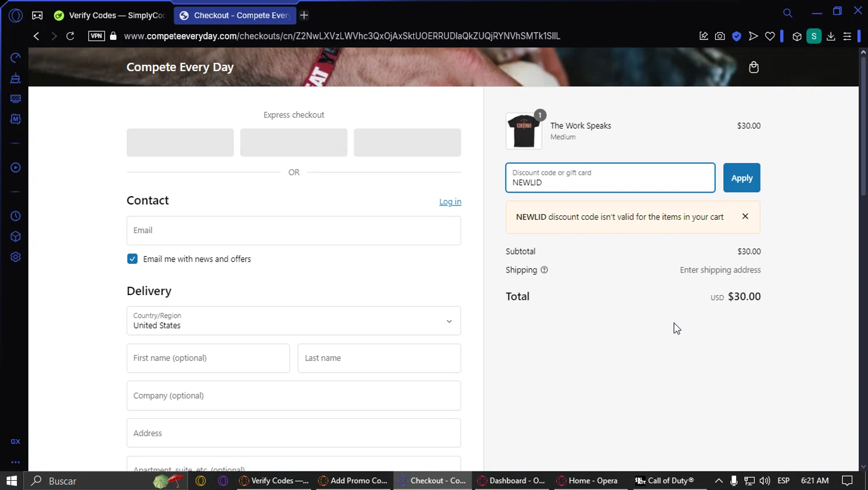Image resolution: width=868 pixels, height=490 pixels.
Task: Open the send arrow icon in toolbar
Action: click(753, 36)
